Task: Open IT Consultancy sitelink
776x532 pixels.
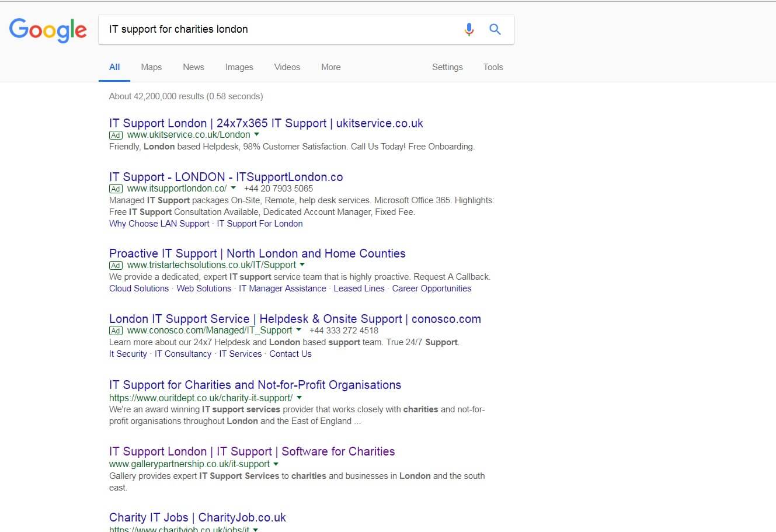Action: click(183, 354)
